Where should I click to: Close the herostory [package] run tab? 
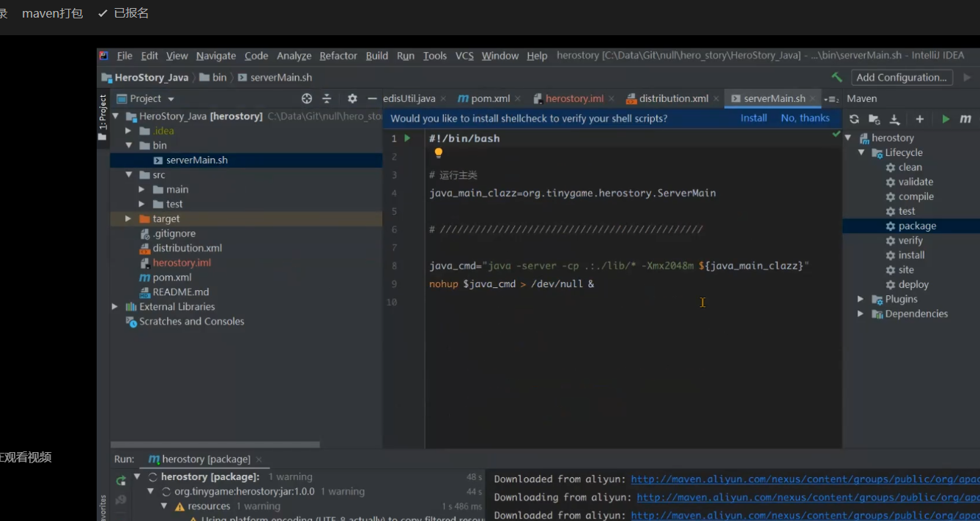(257, 459)
